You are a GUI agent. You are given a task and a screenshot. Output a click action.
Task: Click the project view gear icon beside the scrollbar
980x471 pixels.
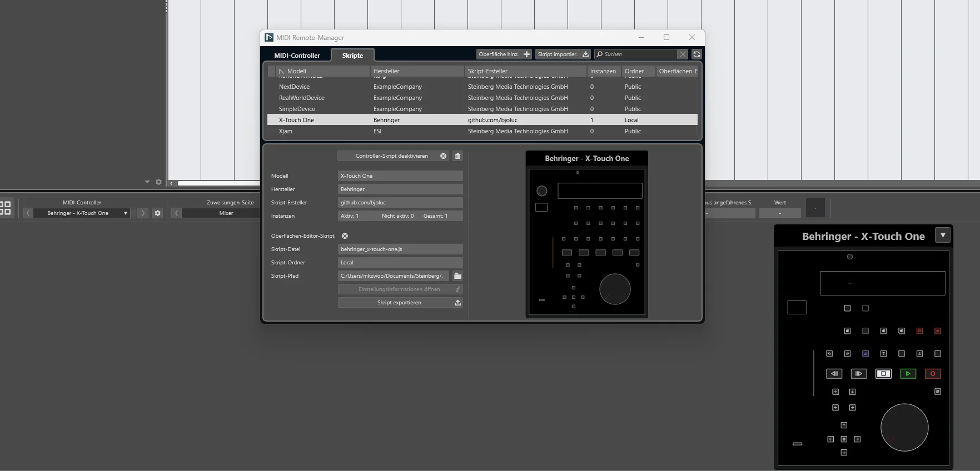tap(158, 182)
